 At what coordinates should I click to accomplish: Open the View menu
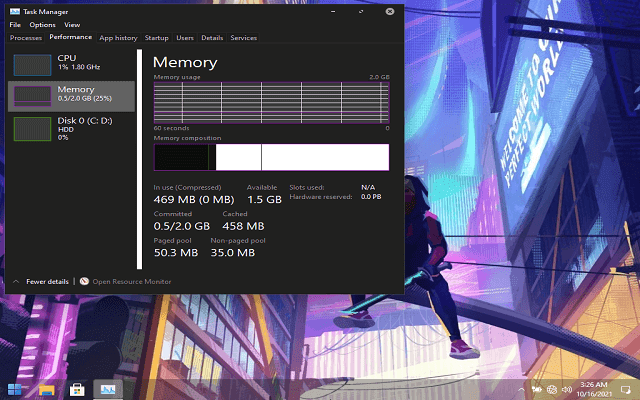point(72,24)
